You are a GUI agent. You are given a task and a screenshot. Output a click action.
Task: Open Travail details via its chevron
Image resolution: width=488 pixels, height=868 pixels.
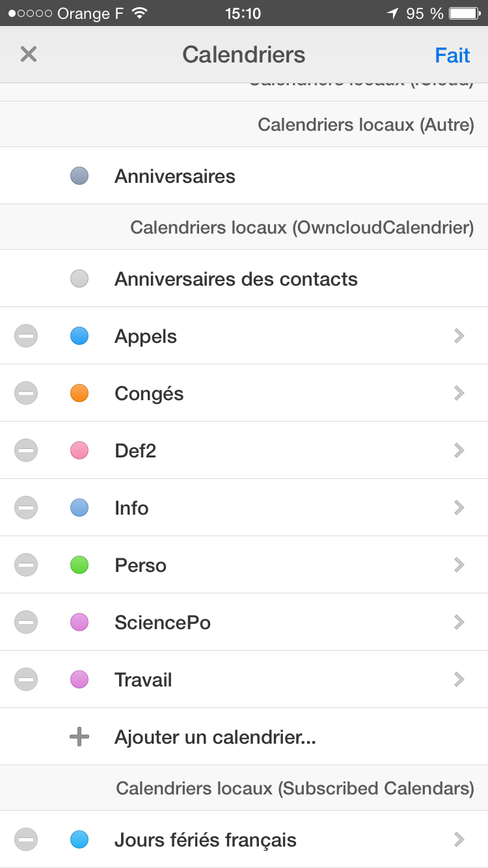(x=459, y=680)
